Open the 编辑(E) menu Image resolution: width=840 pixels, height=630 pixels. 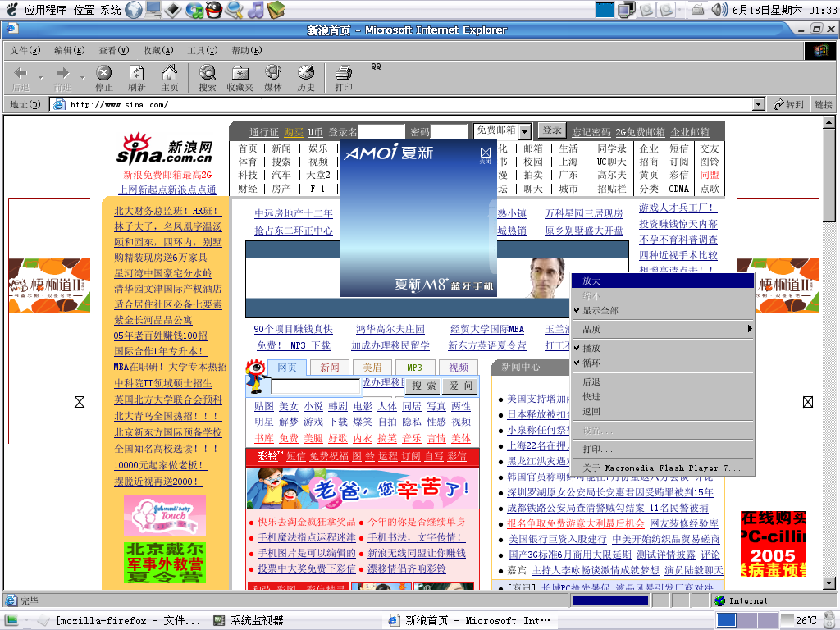point(69,50)
